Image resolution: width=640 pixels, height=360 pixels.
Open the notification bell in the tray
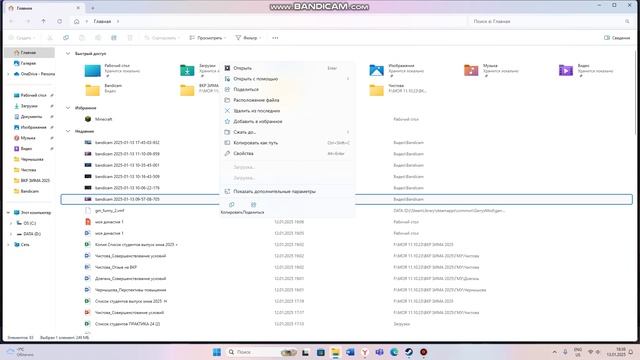coord(631,352)
